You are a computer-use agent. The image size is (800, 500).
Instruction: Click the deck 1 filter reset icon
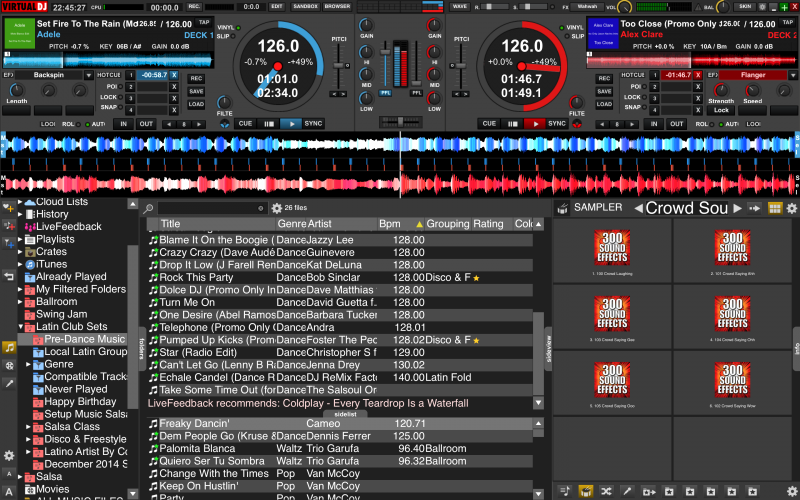pyautogui.click(x=224, y=124)
